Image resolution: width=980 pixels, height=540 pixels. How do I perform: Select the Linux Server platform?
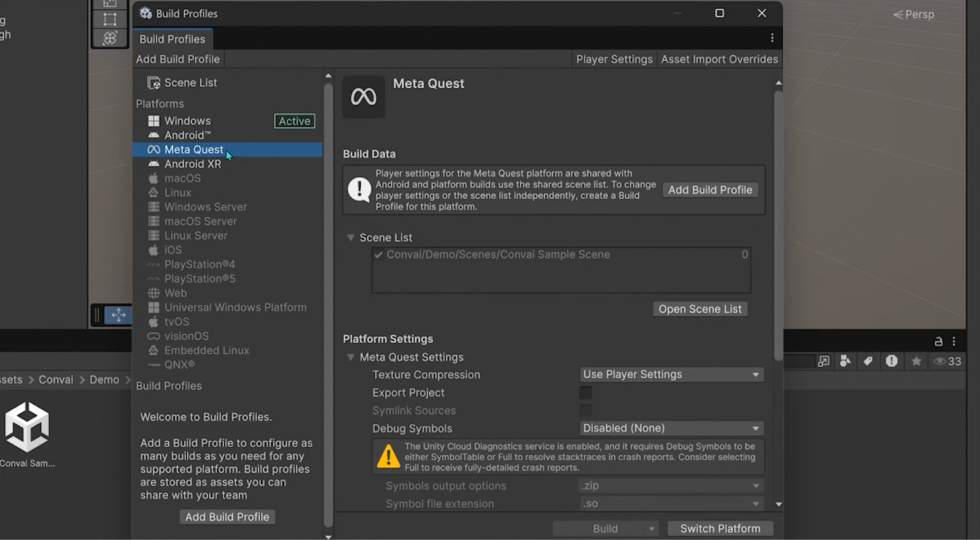tap(227, 235)
